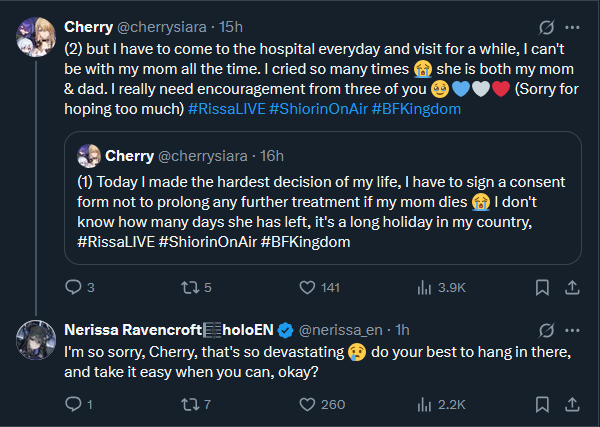This screenshot has height=427, width=600.
Task: Bookmark Nerissa Ravencroft's tweet
Action: (x=541, y=404)
